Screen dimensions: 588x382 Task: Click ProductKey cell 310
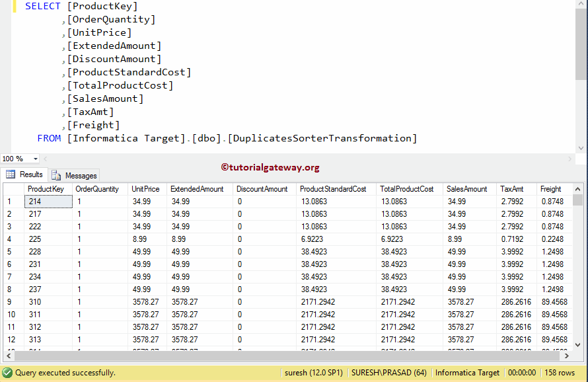[48, 302]
